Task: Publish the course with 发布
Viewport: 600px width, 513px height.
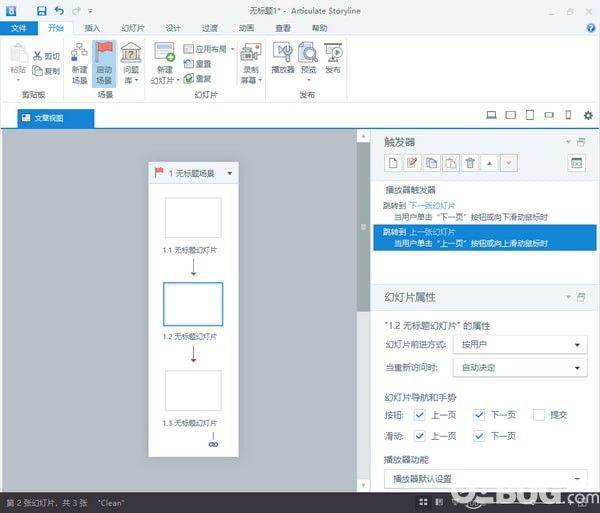Action: (333, 58)
